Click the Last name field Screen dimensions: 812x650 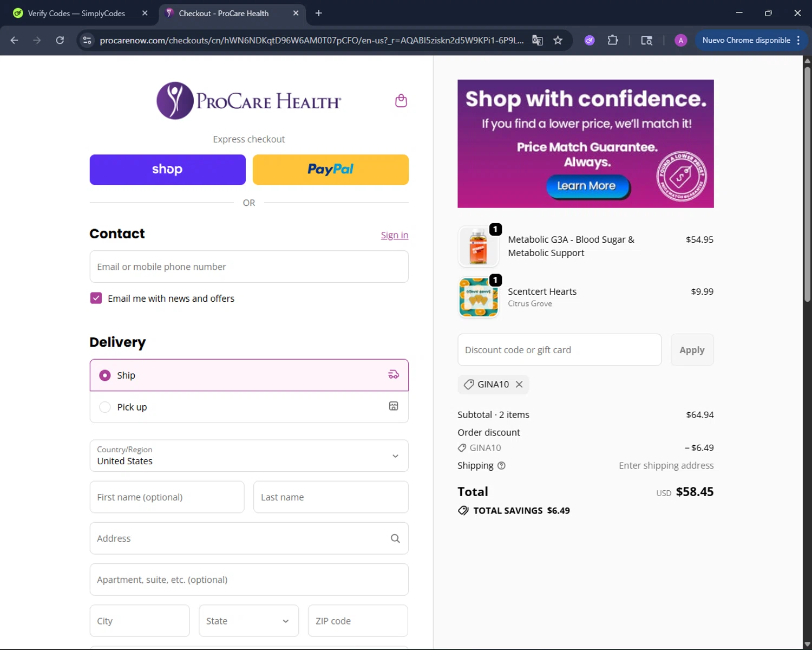331,497
